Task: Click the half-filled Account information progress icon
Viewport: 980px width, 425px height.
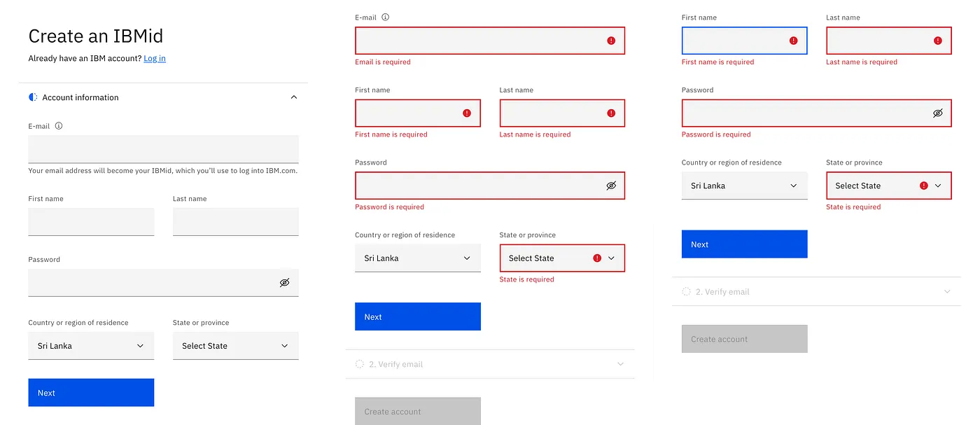Action: click(x=33, y=97)
